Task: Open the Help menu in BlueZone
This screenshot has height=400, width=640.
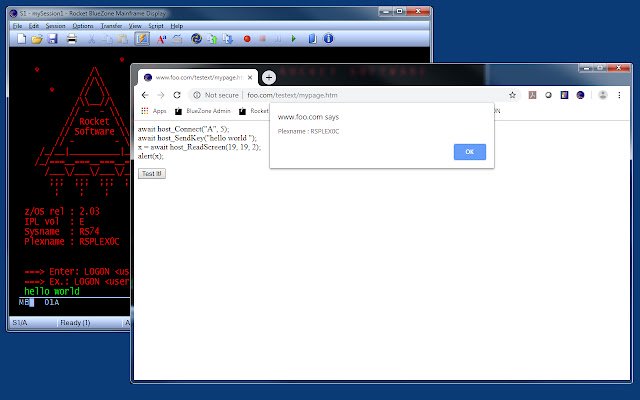Action: [x=176, y=26]
